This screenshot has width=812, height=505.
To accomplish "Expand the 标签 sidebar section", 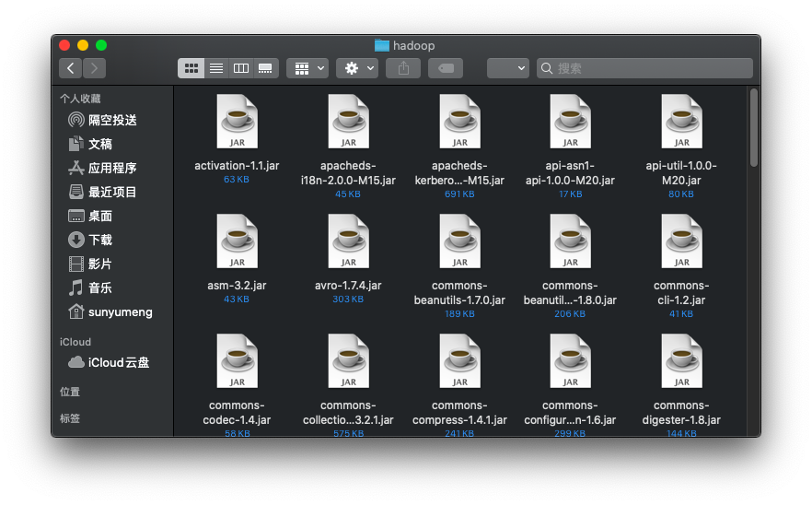I will point(70,418).
